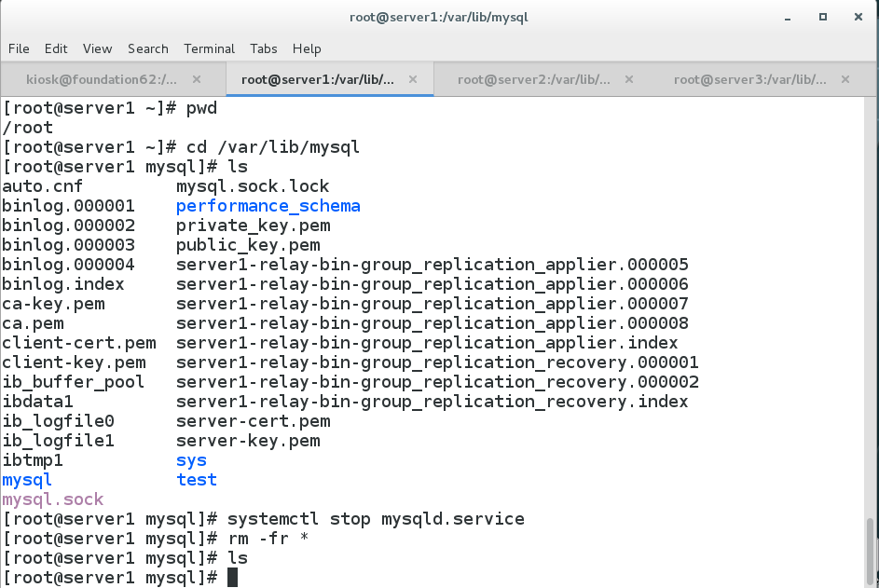
Task: Click the replication_applier.index relay file
Action: (x=427, y=343)
